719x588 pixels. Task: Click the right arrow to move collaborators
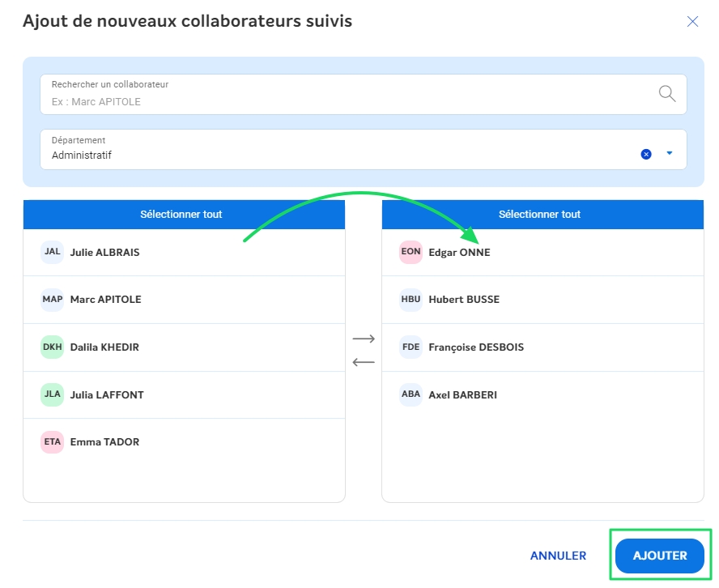tap(364, 339)
